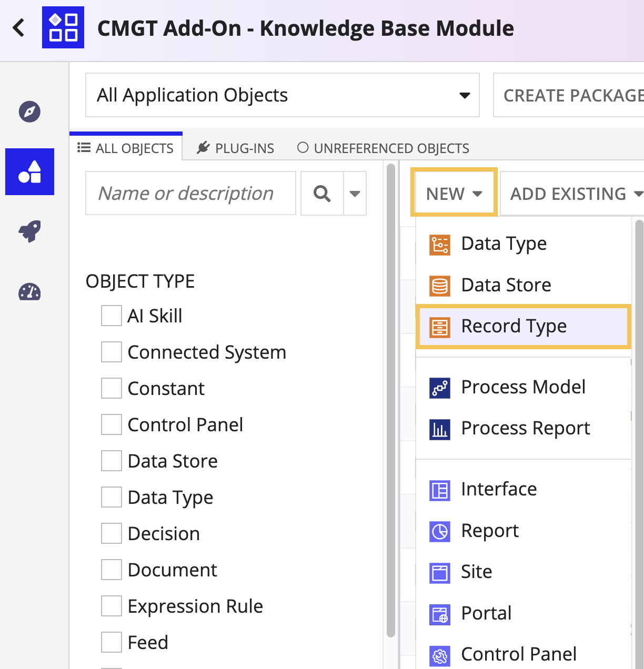
Task: Select the Build objects shapes icon
Action: [29, 172]
